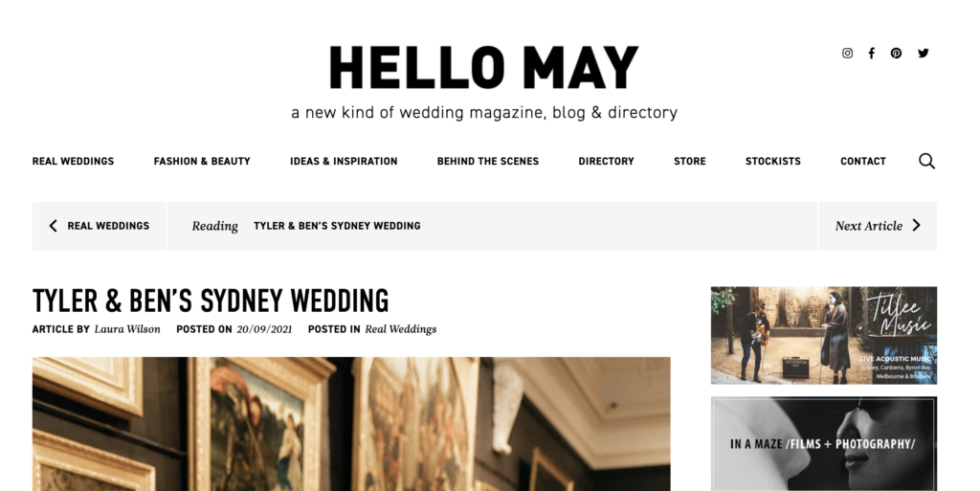Open the Facebook social icon
The height and width of the screenshot is (491, 980).
pos(871,53)
